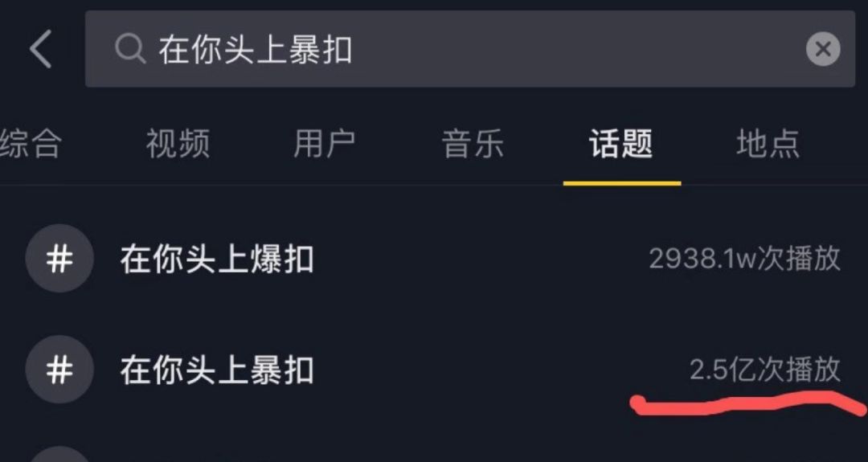Click the red underline below 2.5亿次播放

point(747,403)
